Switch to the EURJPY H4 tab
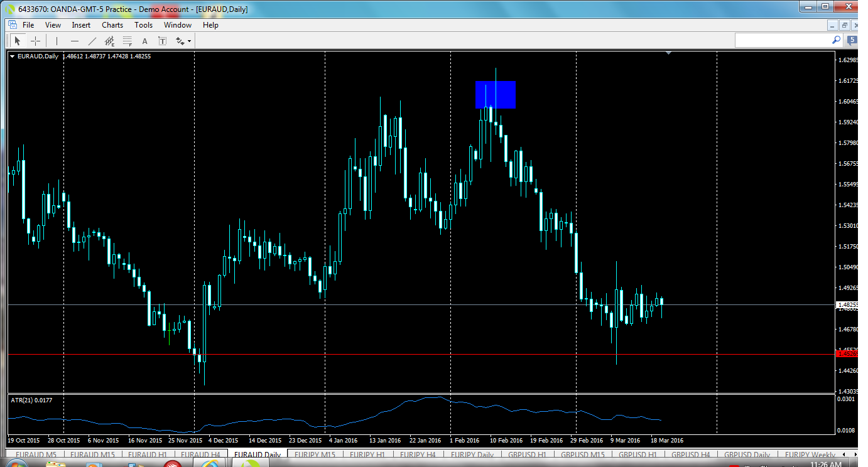868x467 pixels. coord(418,454)
